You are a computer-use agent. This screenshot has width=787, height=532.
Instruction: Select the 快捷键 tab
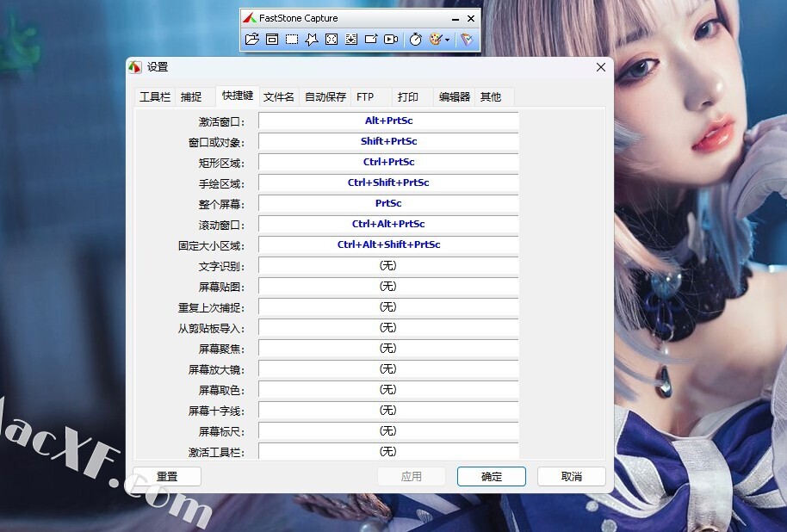coord(238,96)
